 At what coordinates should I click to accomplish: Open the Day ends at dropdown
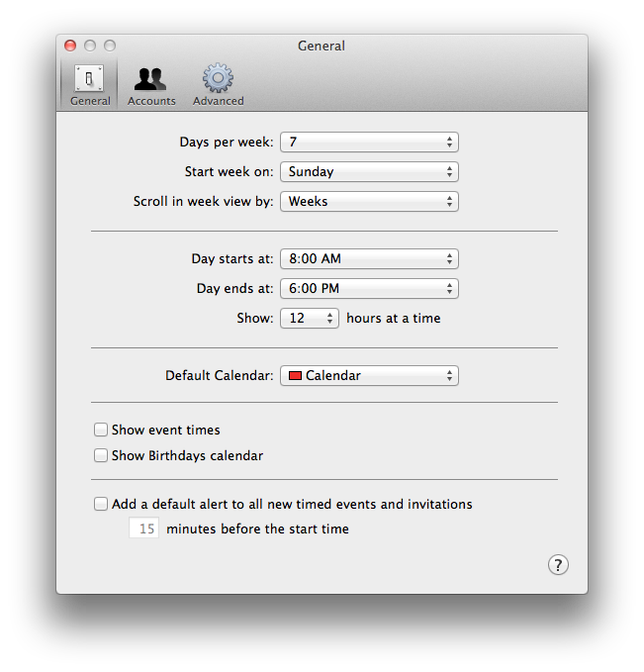click(x=369, y=288)
